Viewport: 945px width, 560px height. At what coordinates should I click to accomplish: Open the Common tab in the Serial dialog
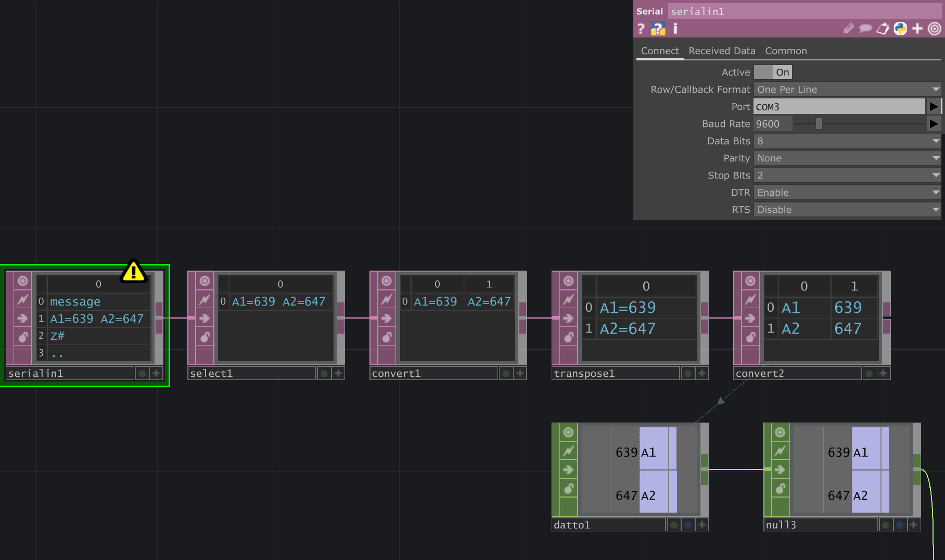coord(786,50)
